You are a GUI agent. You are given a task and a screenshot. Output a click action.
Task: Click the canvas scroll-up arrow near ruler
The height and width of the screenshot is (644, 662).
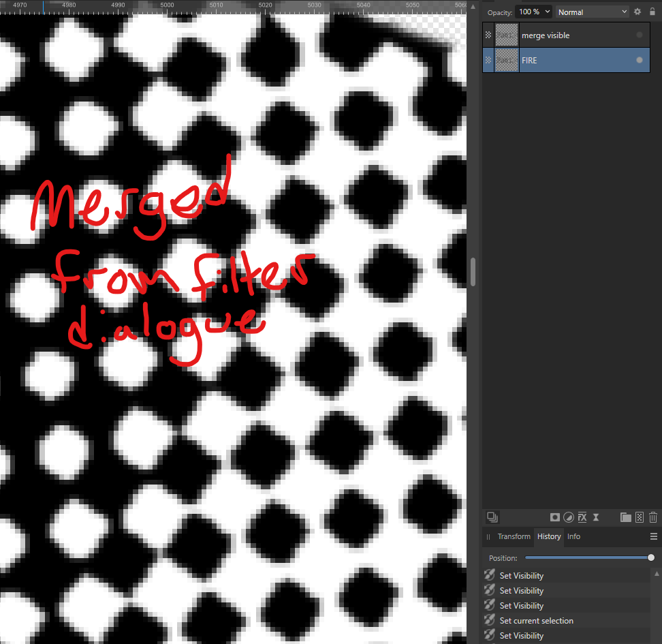click(473, 7)
